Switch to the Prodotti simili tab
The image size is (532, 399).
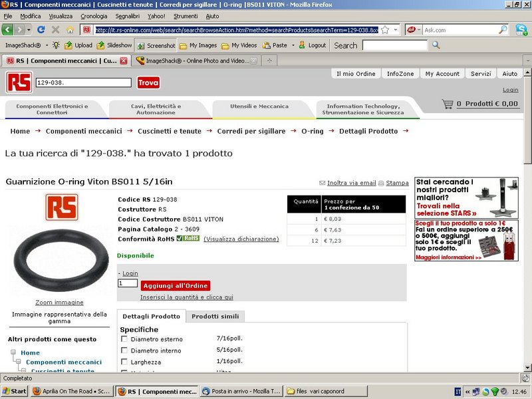(x=215, y=317)
